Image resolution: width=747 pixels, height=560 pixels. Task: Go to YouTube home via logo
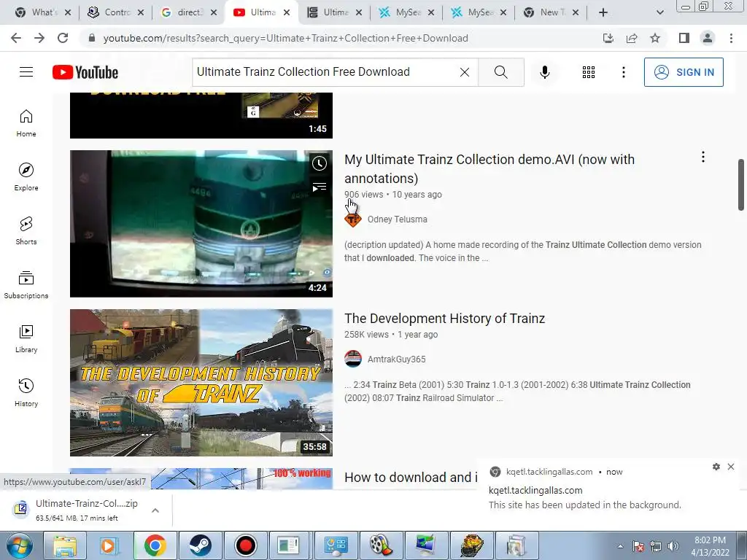(x=85, y=72)
